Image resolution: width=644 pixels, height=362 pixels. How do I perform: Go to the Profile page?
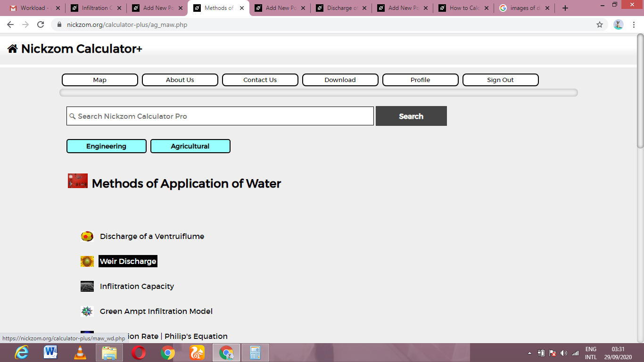coord(421,80)
